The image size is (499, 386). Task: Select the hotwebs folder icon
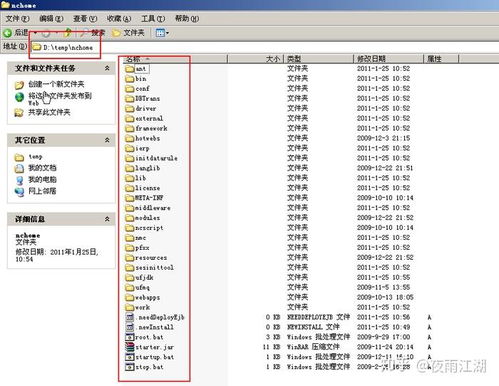coord(130,139)
